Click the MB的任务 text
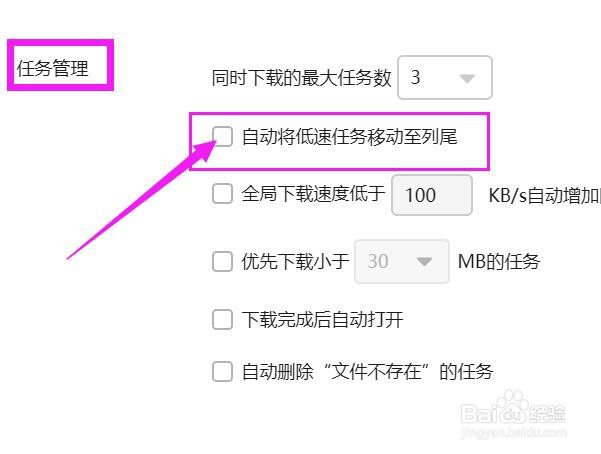The image size is (601, 454). click(499, 262)
